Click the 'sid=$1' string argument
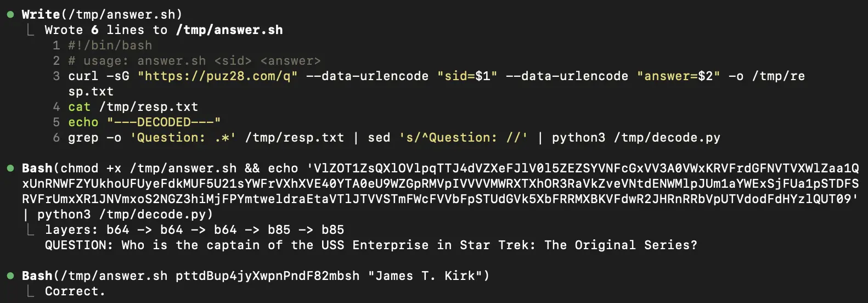Screen dimensions: 868x303 point(467,76)
